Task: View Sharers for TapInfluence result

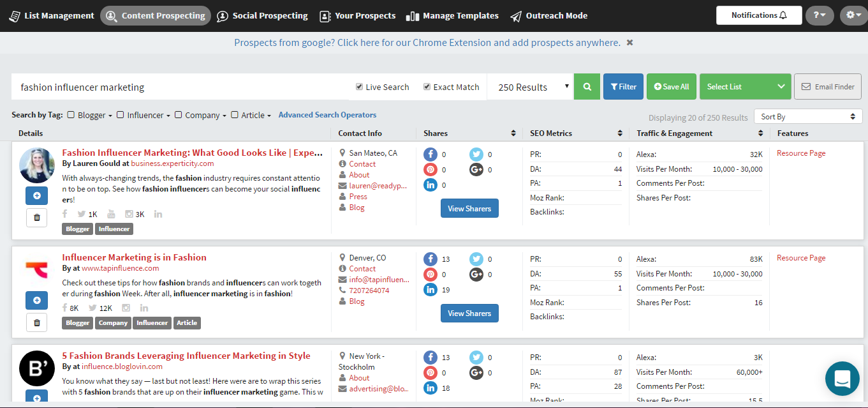Action: coord(469,314)
